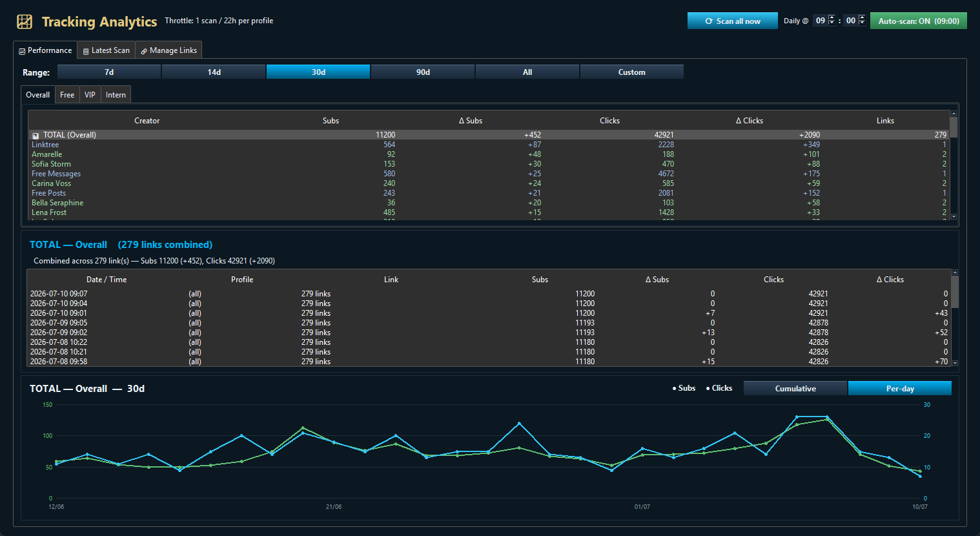The image size is (980, 536).
Task: Sort history table by Profile column
Action: [x=242, y=280]
